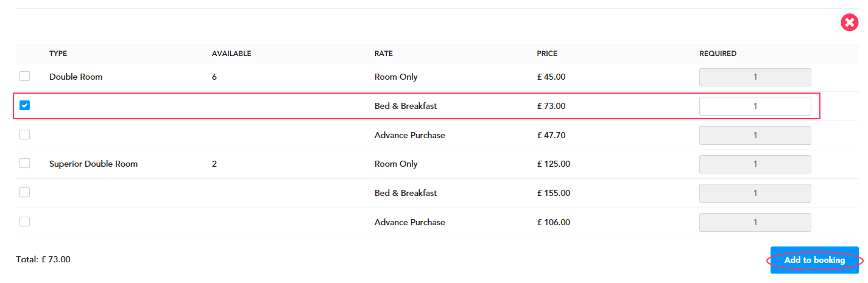The image size is (868, 283).
Task: Click the Double Room type label
Action: click(76, 77)
